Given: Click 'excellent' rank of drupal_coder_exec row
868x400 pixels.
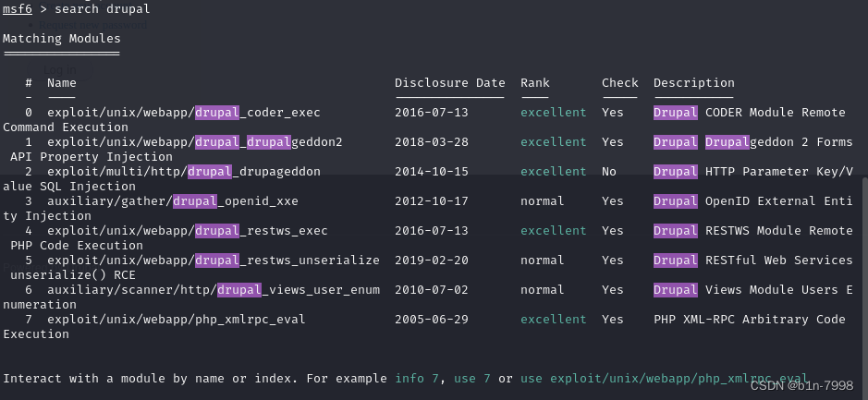Looking at the screenshot, I should tap(553, 113).
